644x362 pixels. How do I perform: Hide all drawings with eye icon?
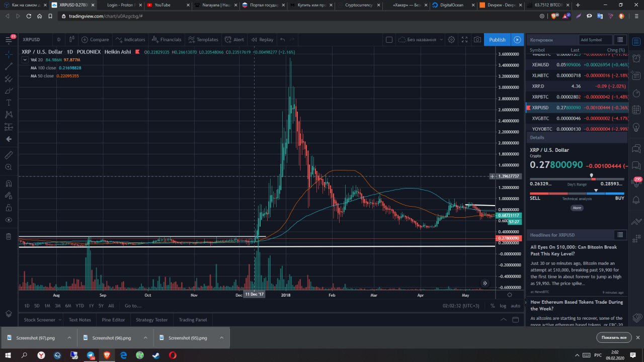click(9, 220)
